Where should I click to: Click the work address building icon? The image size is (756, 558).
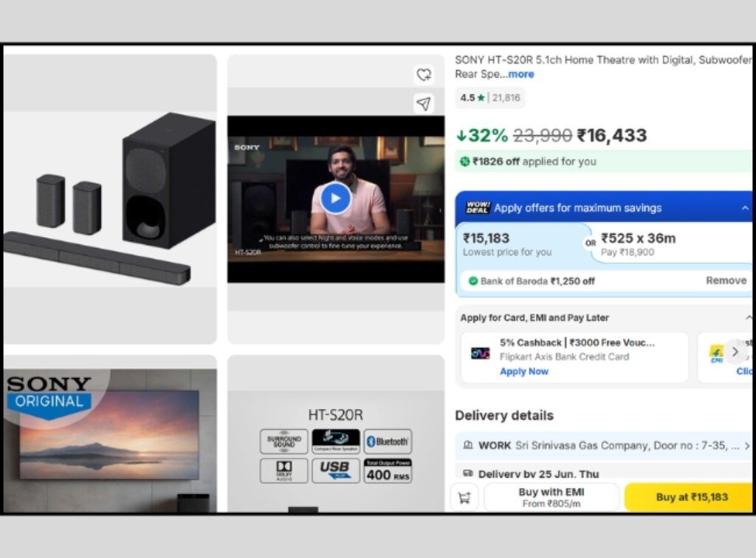tap(467, 445)
